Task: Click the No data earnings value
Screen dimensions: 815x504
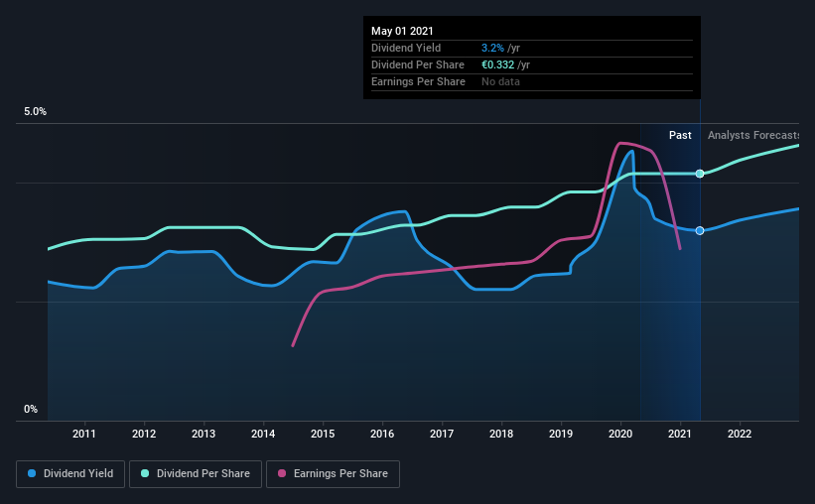Action: coord(500,82)
